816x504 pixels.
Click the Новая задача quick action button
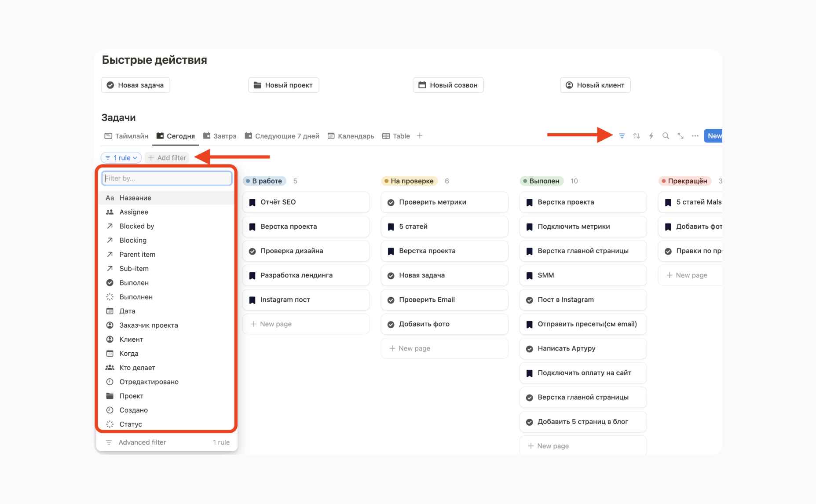135,85
